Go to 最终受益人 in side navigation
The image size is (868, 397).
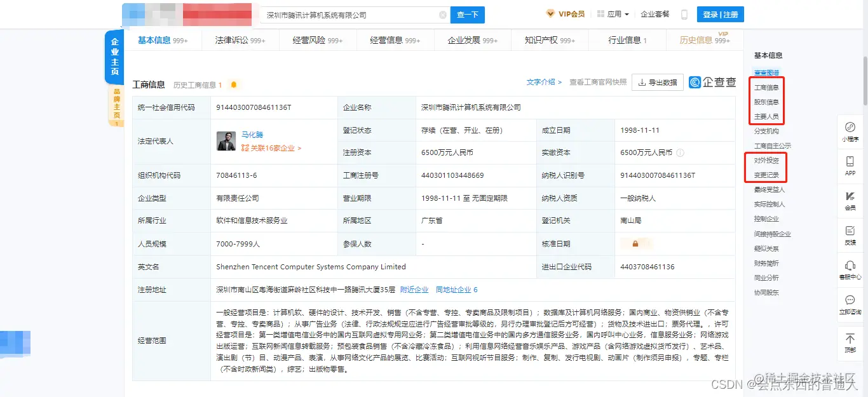pos(770,190)
